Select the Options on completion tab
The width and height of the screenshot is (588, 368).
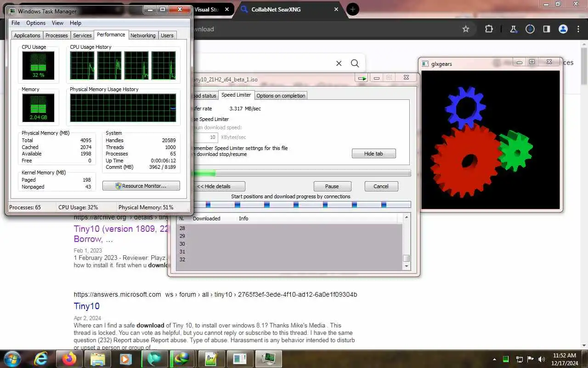pos(281,96)
